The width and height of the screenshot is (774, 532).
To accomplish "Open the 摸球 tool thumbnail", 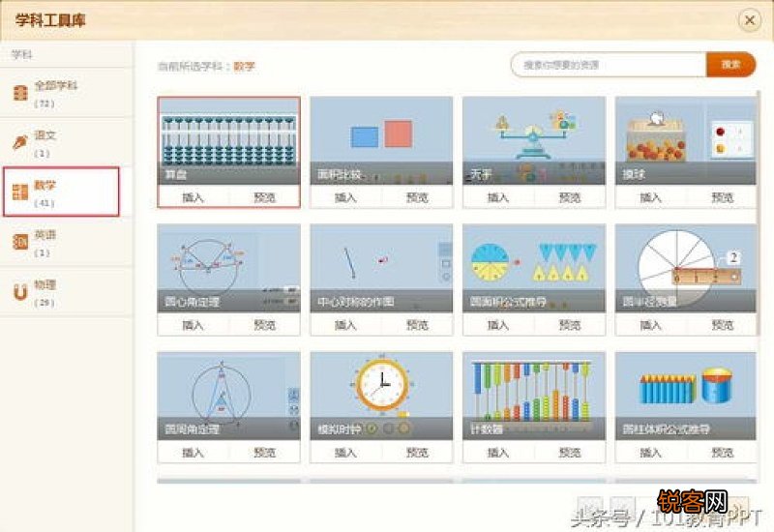I will tap(686, 140).
